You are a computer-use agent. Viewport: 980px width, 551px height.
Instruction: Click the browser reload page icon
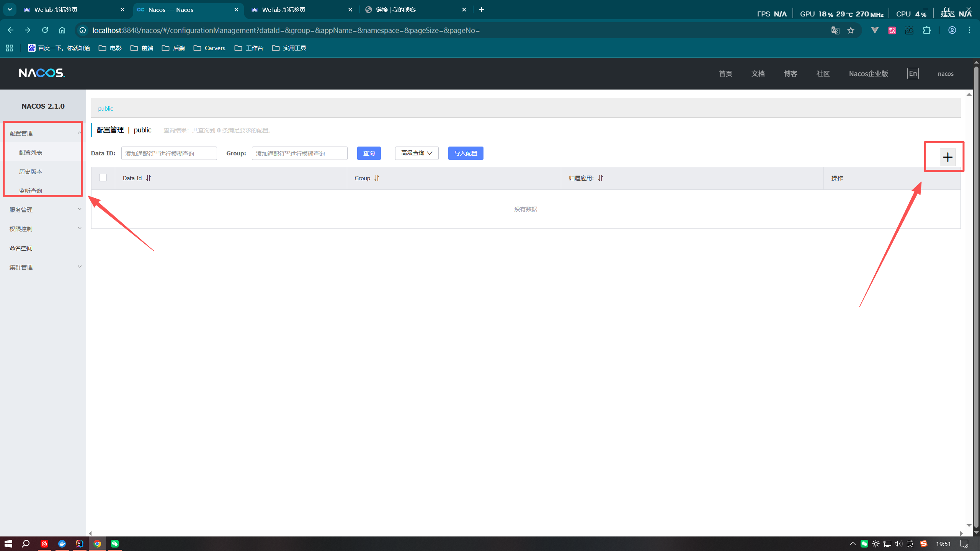[x=45, y=30]
